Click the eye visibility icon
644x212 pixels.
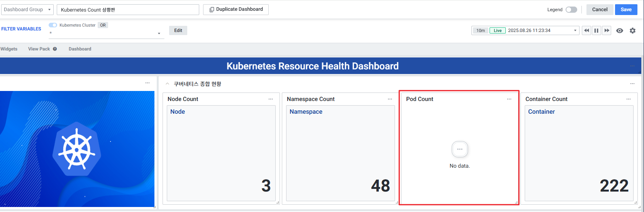(x=620, y=30)
